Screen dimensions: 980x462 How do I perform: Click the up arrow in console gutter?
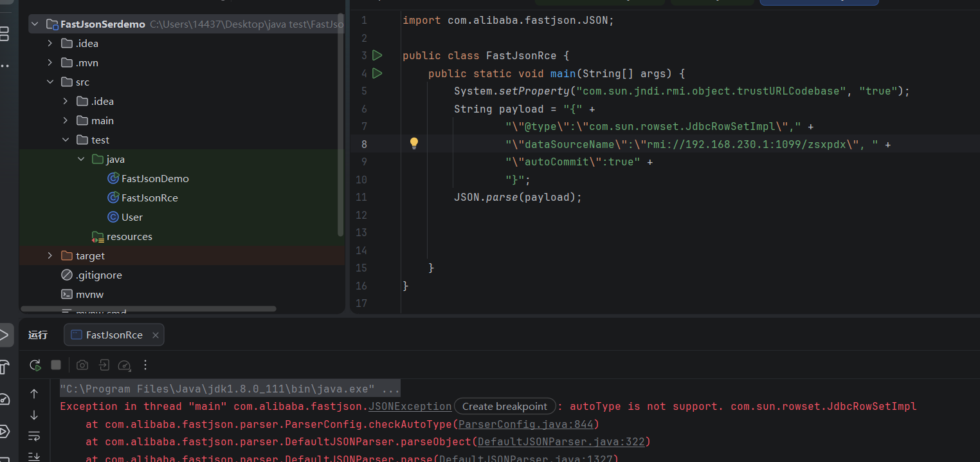(x=35, y=394)
